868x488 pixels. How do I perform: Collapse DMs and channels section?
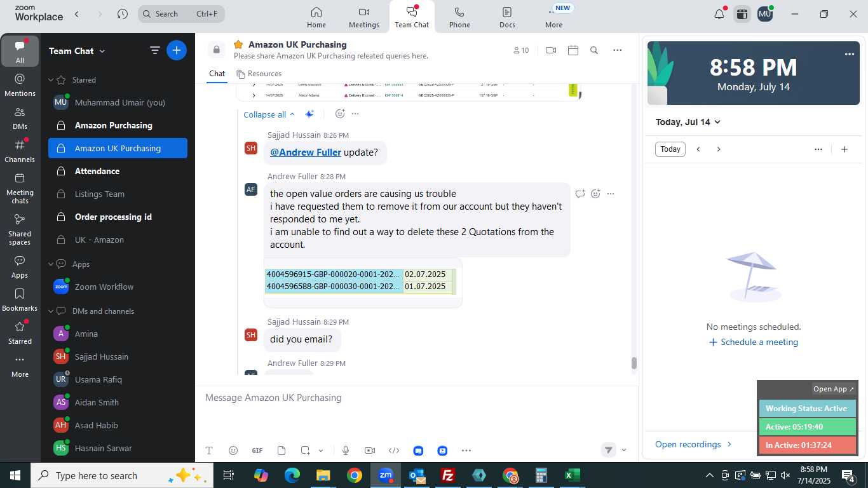click(x=51, y=311)
